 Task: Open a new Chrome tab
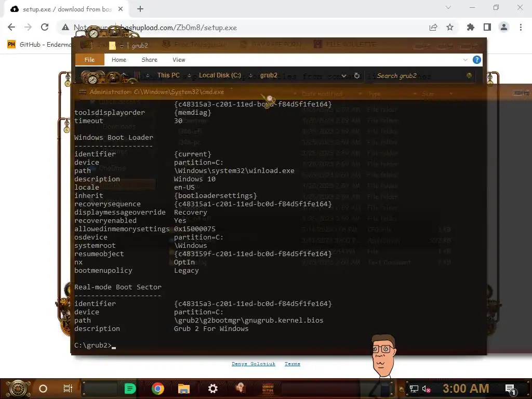140,9
